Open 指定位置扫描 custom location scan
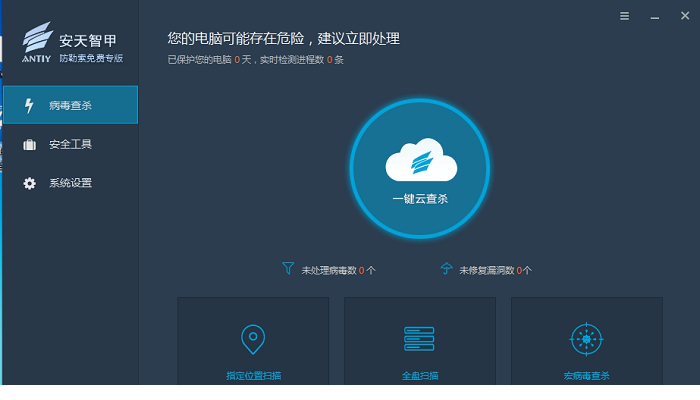The image size is (700, 400). click(x=253, y=341)
